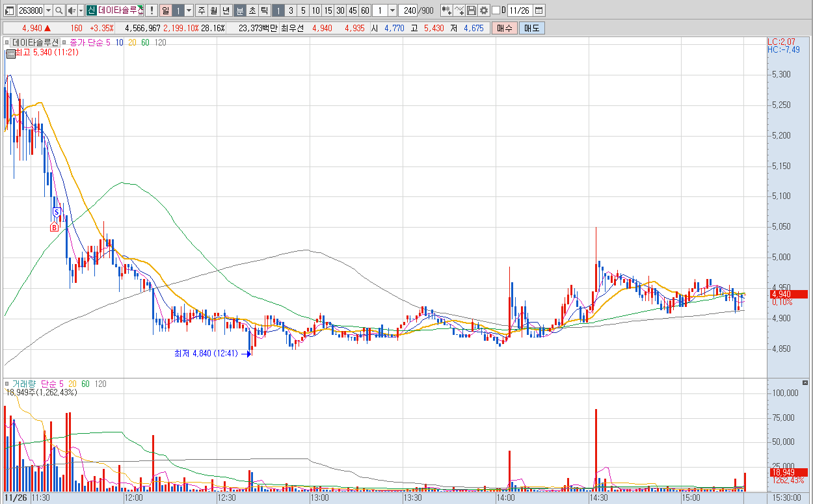The width and height of the screenshot is (813, 504).
Task: Expand dropdown arrow beside the speaker icon
Action: point(81,10)
